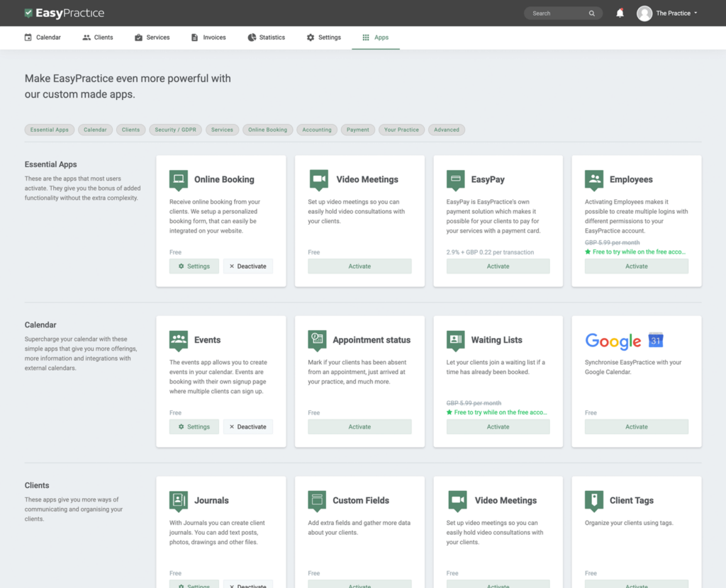Filter by Calendar category tag
The height and width of the screenshot is (588, 726).
coord(95,130)
